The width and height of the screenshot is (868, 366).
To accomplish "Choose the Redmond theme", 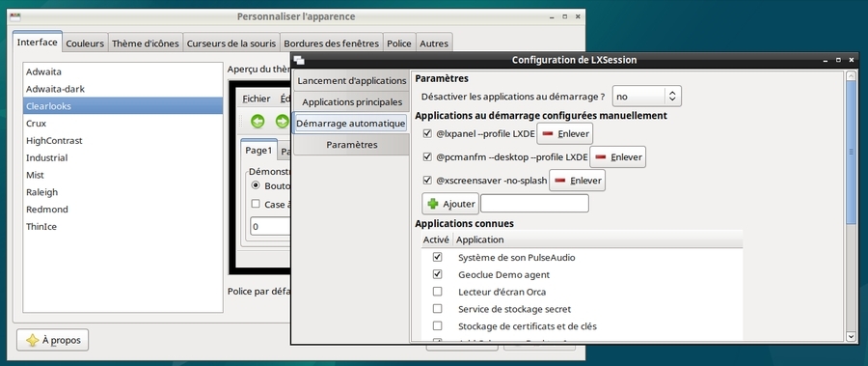I will coord(122,210).
